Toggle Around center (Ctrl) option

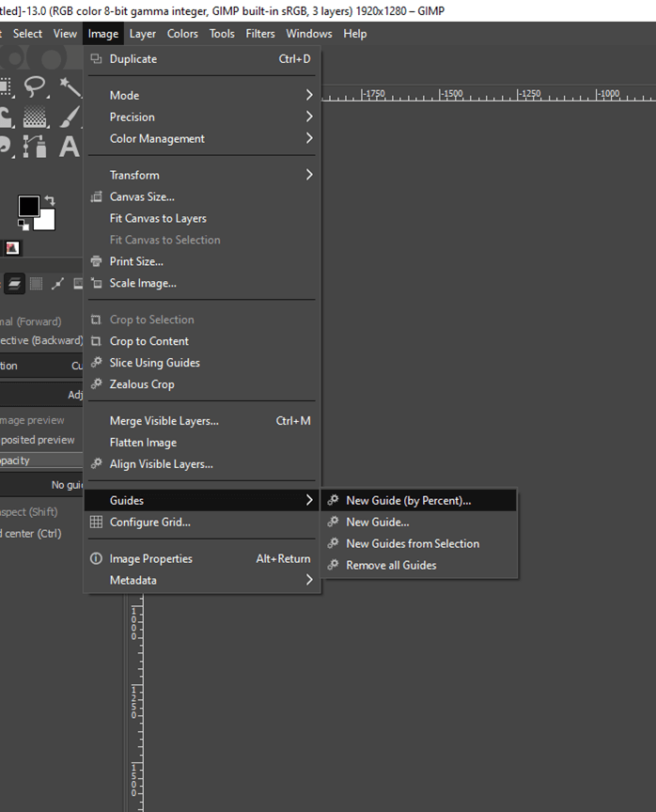click(31, 534)
